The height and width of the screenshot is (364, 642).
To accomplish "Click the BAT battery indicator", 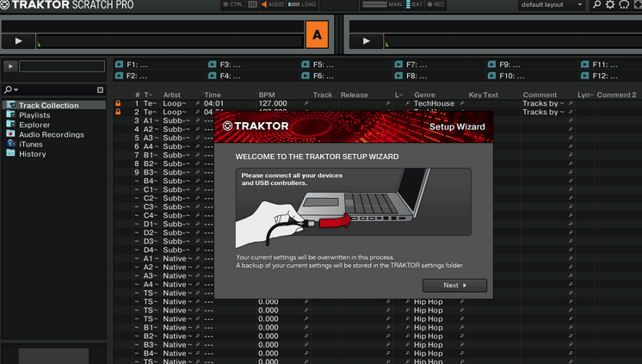I will coord(414,4).
